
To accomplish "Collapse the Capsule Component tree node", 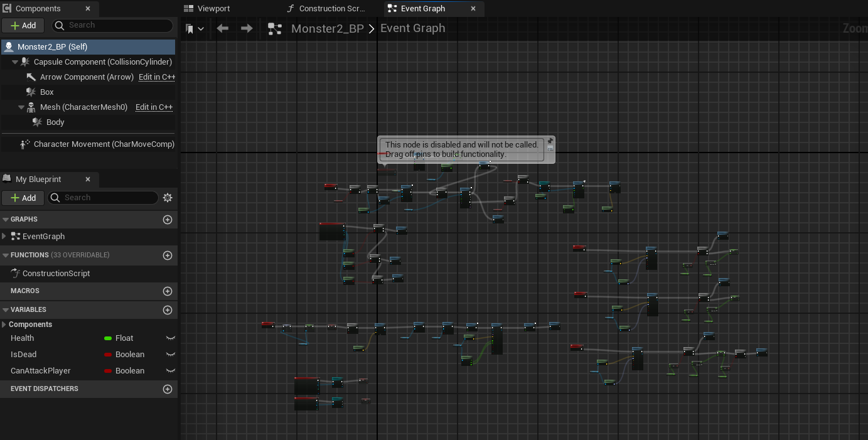I will 15,62.
